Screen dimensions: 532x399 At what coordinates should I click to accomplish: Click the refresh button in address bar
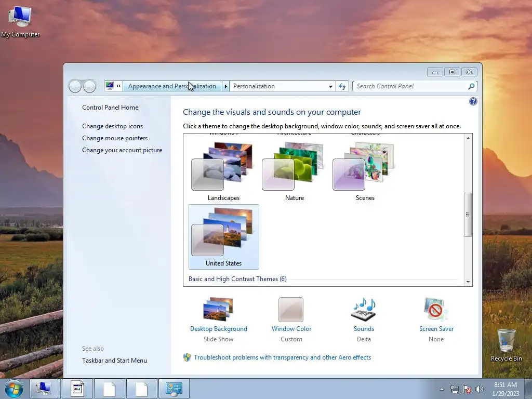point(342,86)
